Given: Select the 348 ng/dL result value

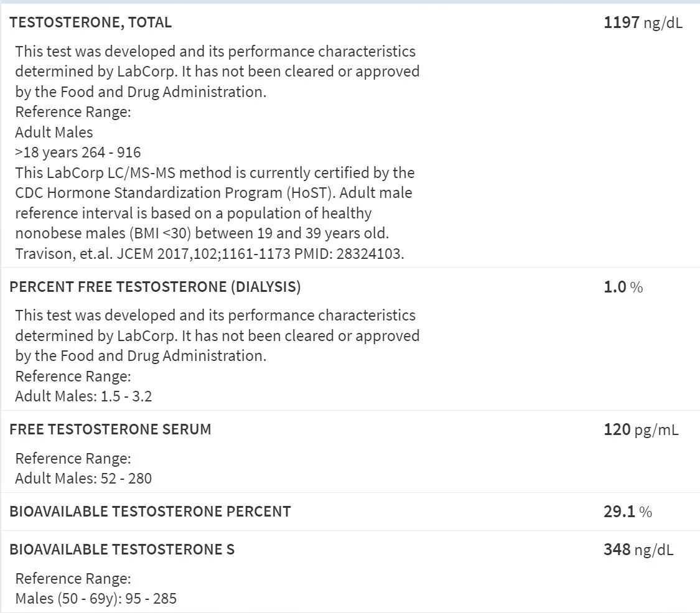Looking at the screenshot, I should coord(638,549).
